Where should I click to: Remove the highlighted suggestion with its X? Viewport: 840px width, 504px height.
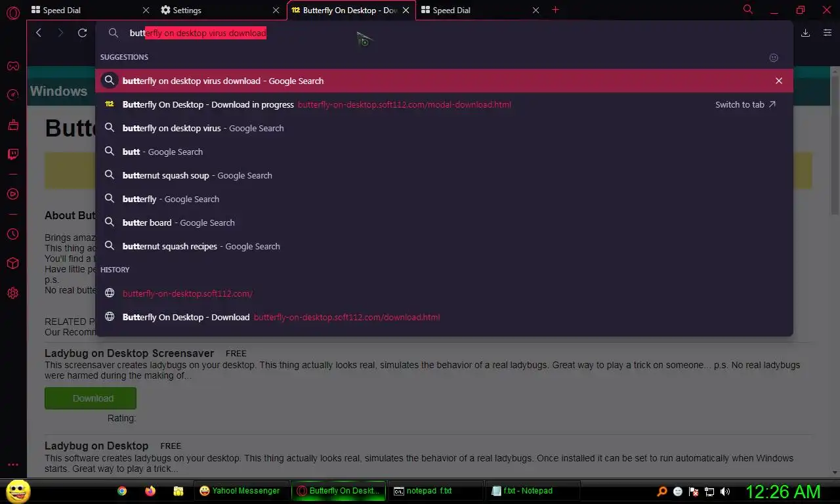(x=779, y=81)
